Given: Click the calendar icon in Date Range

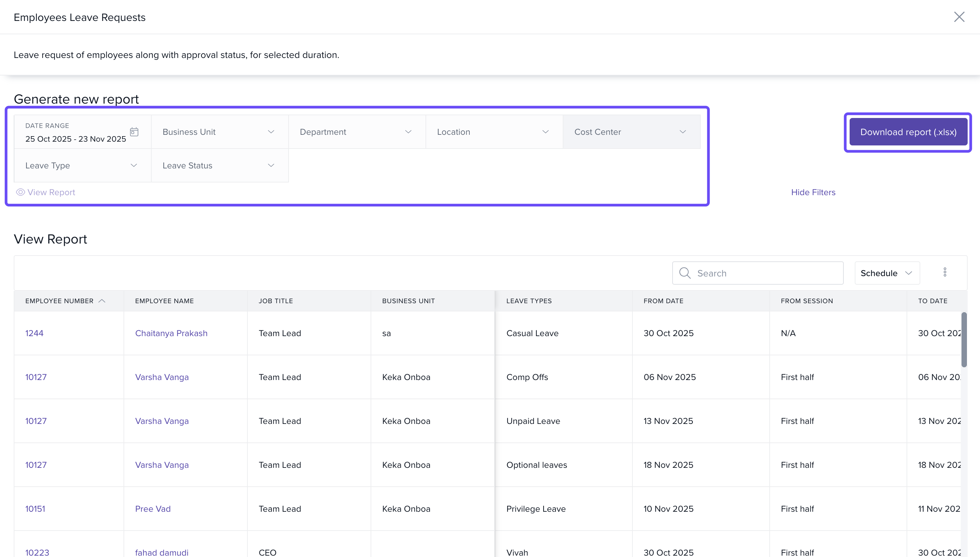Looking at the screenshot, I should [x=134, y=132].
